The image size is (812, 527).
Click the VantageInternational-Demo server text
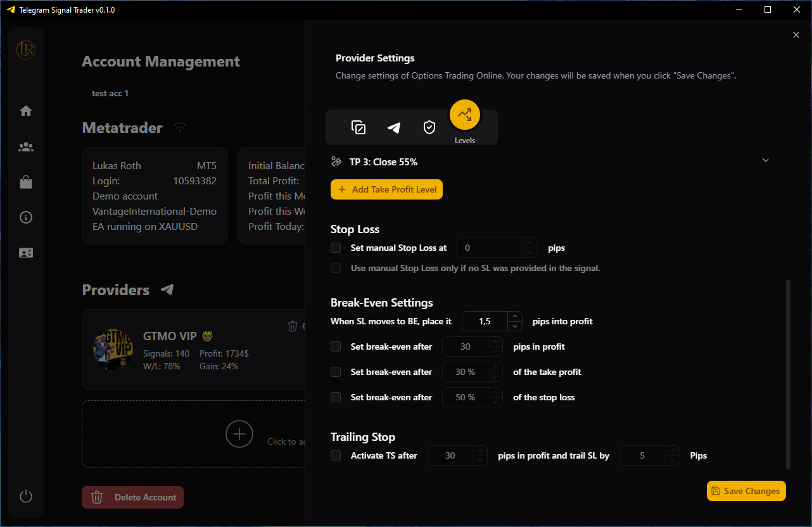tap(155, 211)
